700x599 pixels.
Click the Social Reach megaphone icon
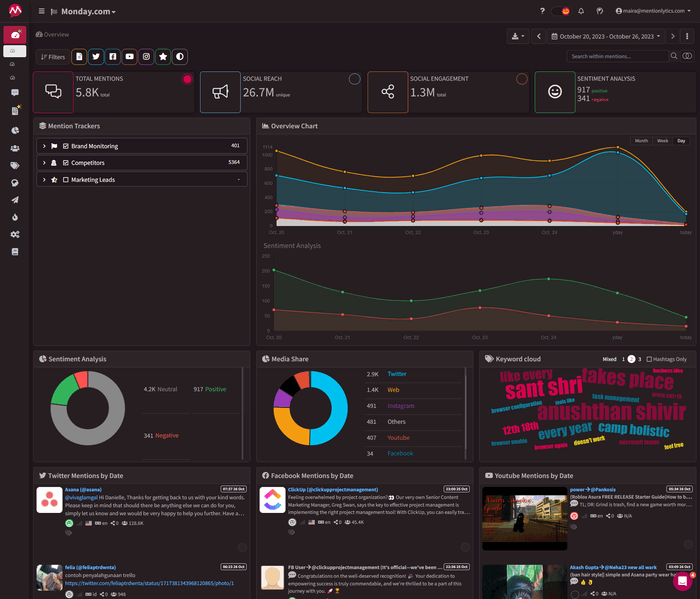[221, 92]
